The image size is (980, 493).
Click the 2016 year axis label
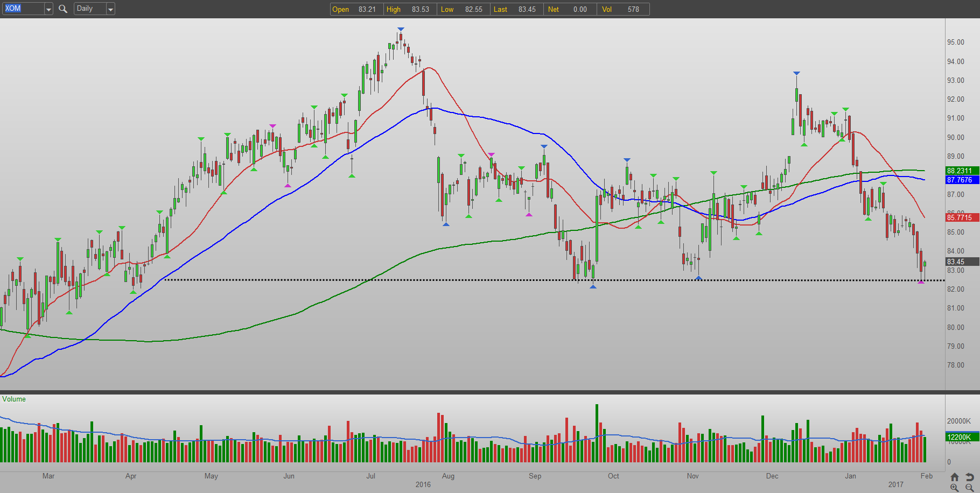423,484
